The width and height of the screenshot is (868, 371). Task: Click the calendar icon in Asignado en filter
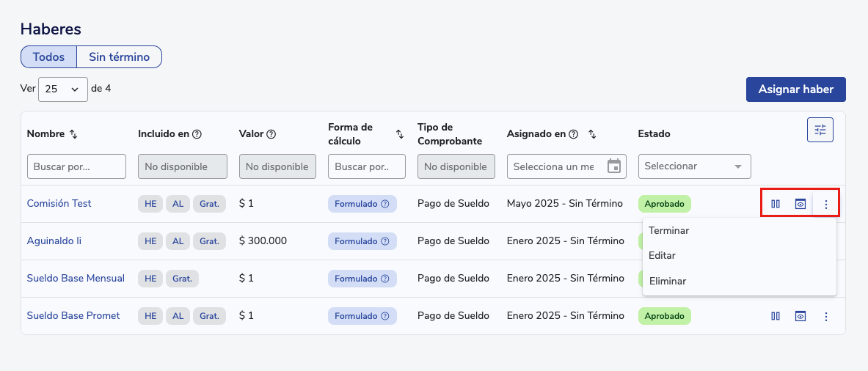click(614, 166)
